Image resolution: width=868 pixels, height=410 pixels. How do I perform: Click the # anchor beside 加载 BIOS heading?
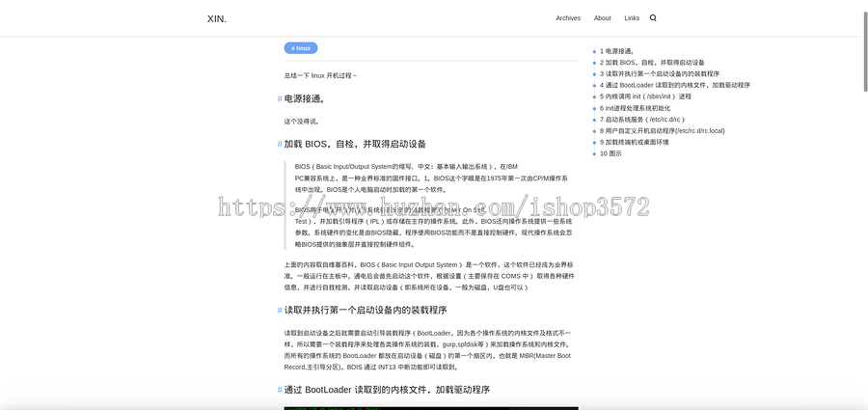tap(280, 144)
